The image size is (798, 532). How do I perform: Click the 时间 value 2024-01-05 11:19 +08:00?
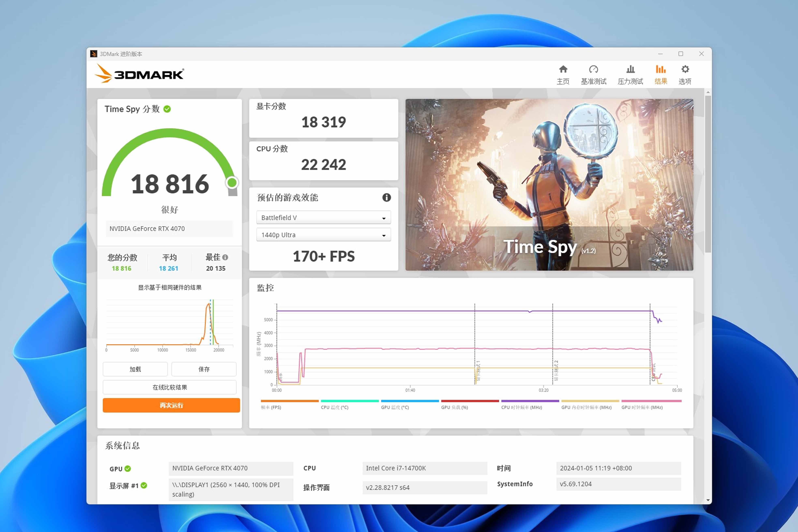point(619,468)
